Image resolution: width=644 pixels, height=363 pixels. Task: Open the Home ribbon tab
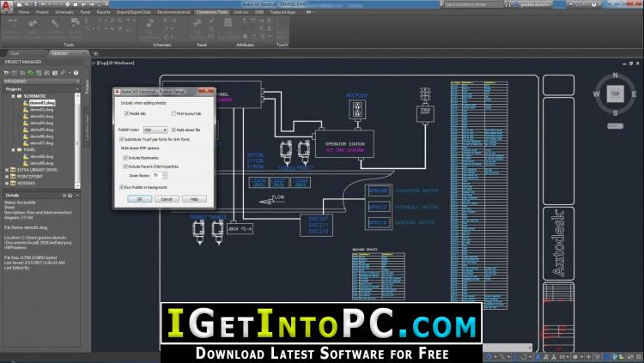tap(24, 12)
